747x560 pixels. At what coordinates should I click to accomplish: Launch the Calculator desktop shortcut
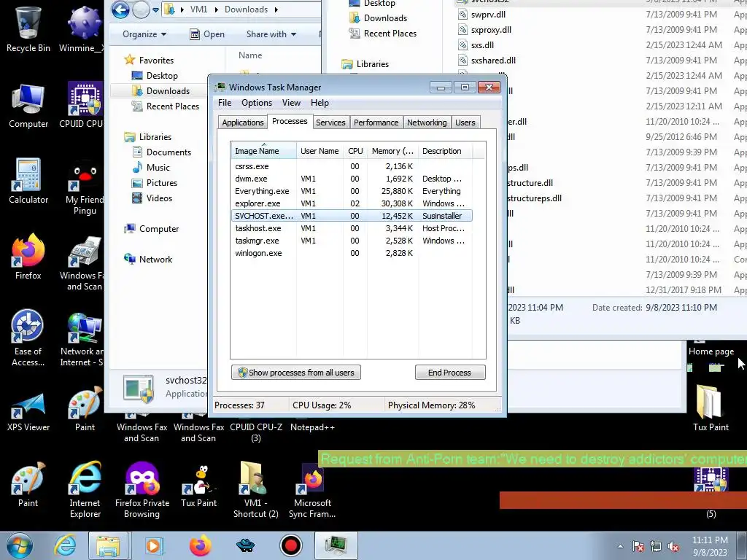28,182
